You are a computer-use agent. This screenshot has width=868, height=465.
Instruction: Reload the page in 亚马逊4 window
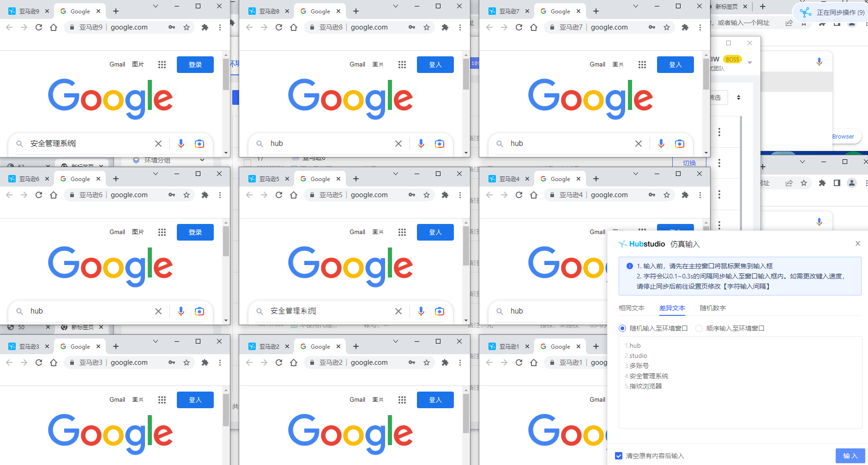[519, 195]
